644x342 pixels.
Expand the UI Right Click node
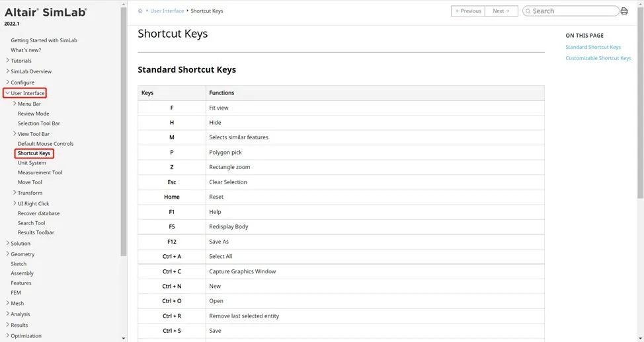click(x=15, y=203)
